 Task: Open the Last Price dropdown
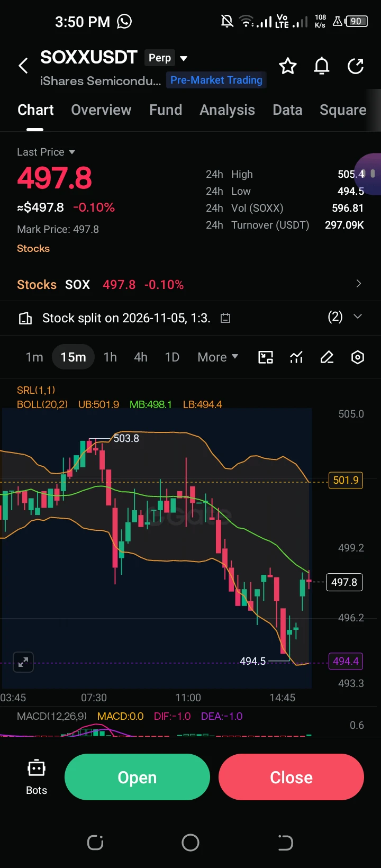click(46, 152)
